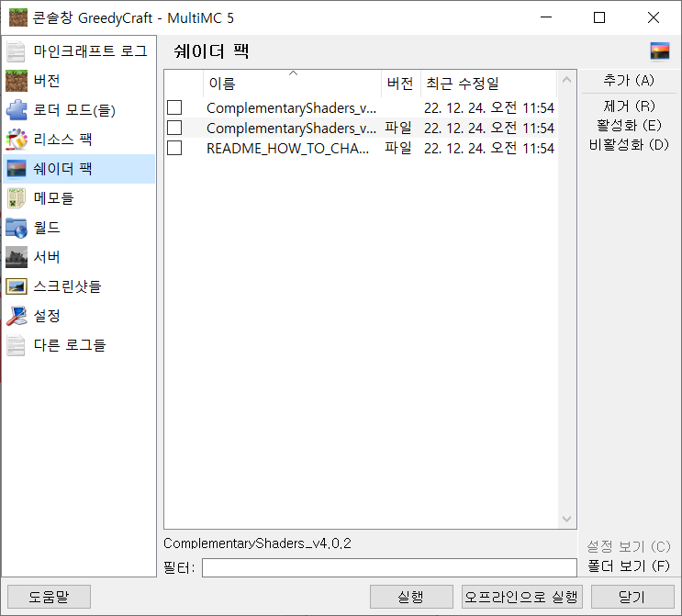Click the MultiMC grass block title icon
Image resolution: width=682 pixels, height=616 pixels.
17,17
